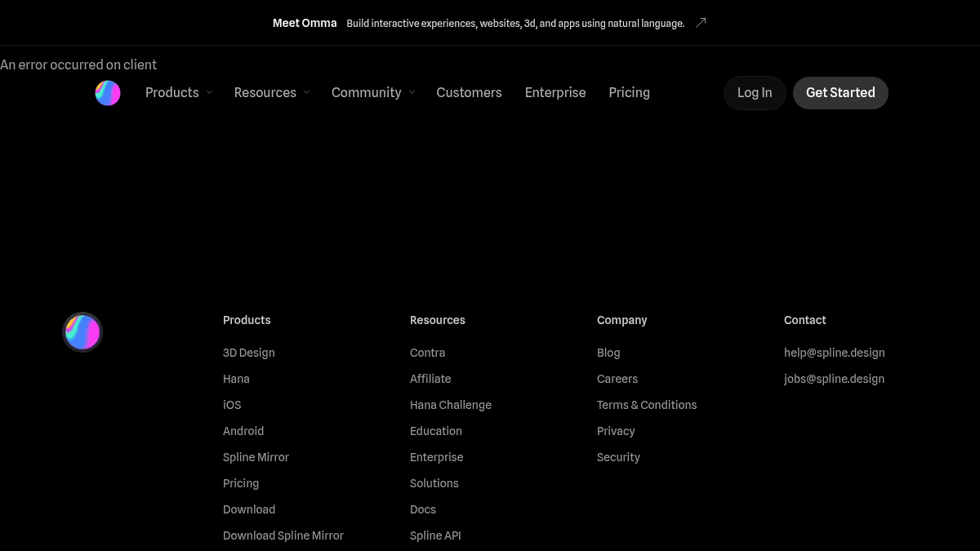Viewport: 980px width, 551px height.
Task: Open Pricing in the top navigation
Action: click(630, 93)
